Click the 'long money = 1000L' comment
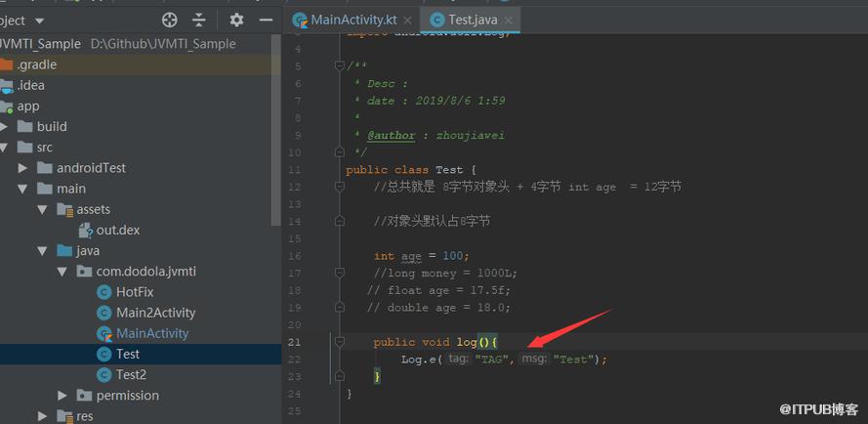 coord(445,274)
